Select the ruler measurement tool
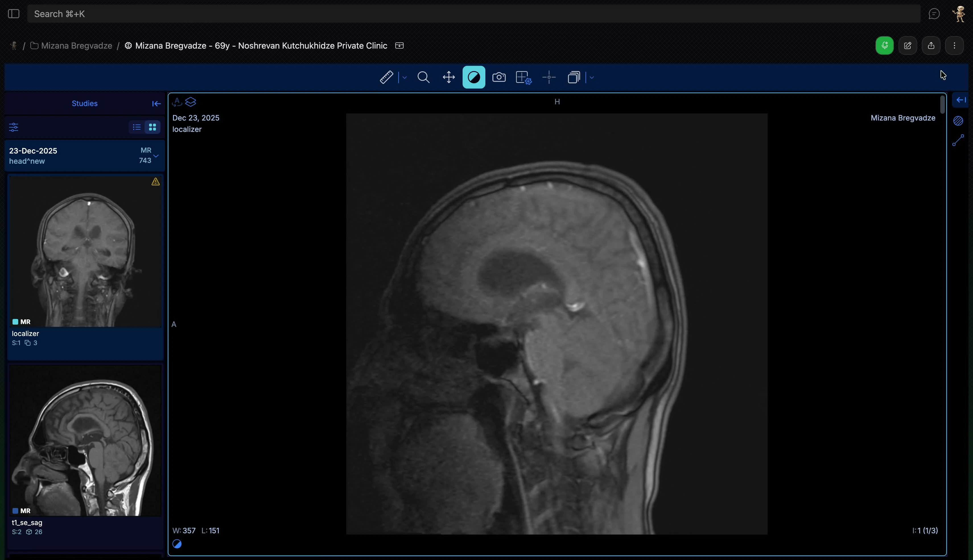Image resolution: width=973 pixels, height=560 pixels. [x=386, y=77]
